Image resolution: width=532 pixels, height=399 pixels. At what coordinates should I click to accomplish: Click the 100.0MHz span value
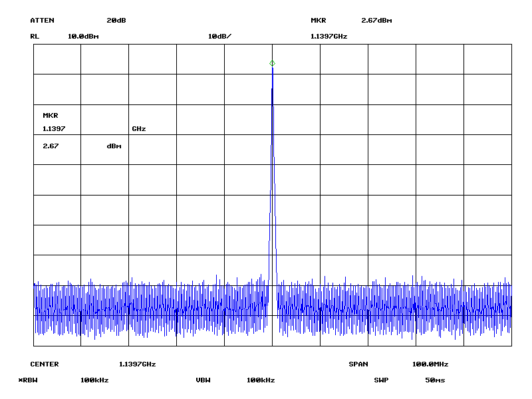[430, 364]
